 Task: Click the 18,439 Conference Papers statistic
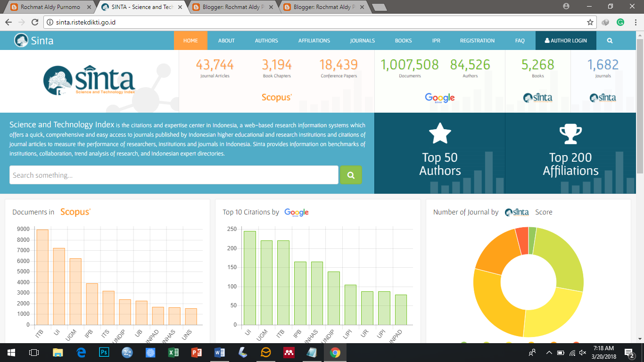coord(339,68)
